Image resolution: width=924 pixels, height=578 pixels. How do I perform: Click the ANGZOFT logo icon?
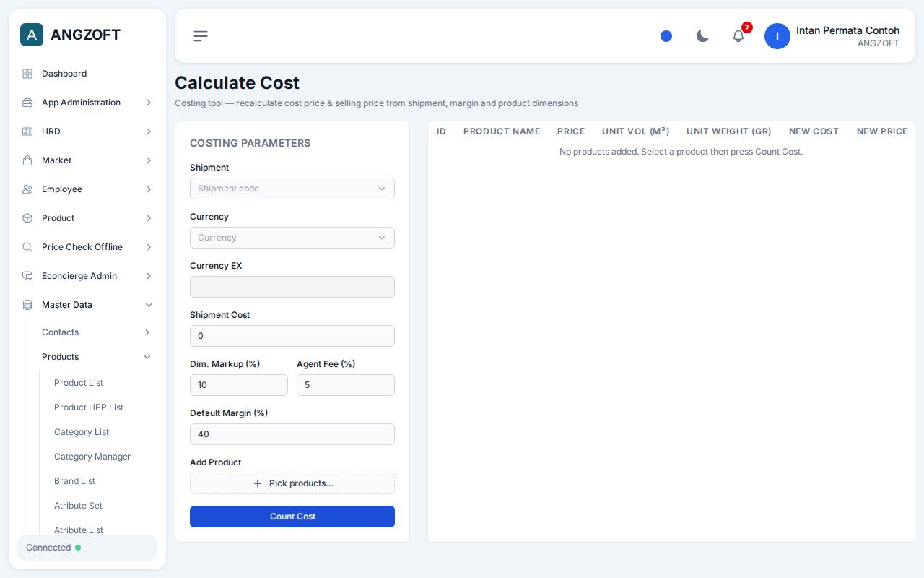pos(32,35)
